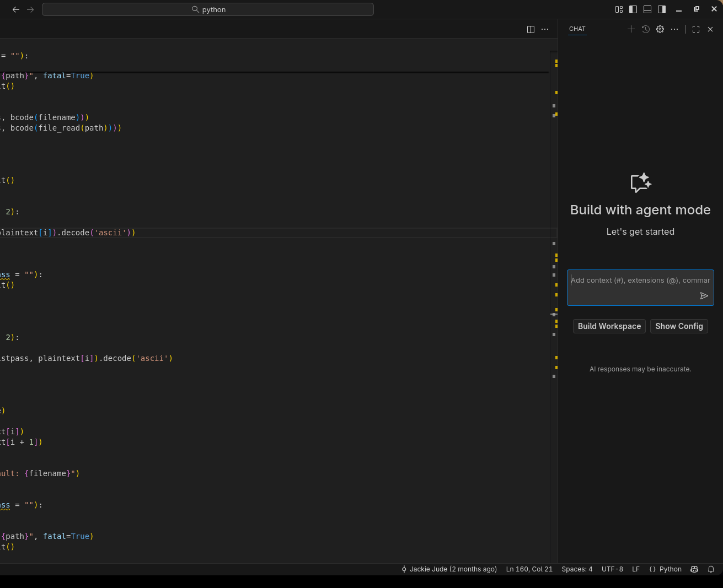Open chat history with the clock icon

coord(646,29)
